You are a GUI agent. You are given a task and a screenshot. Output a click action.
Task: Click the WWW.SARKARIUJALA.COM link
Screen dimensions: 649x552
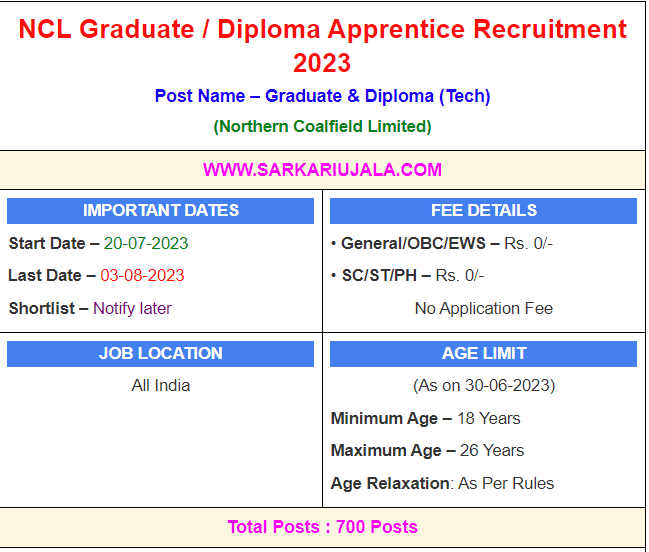(x=322, y=169)
